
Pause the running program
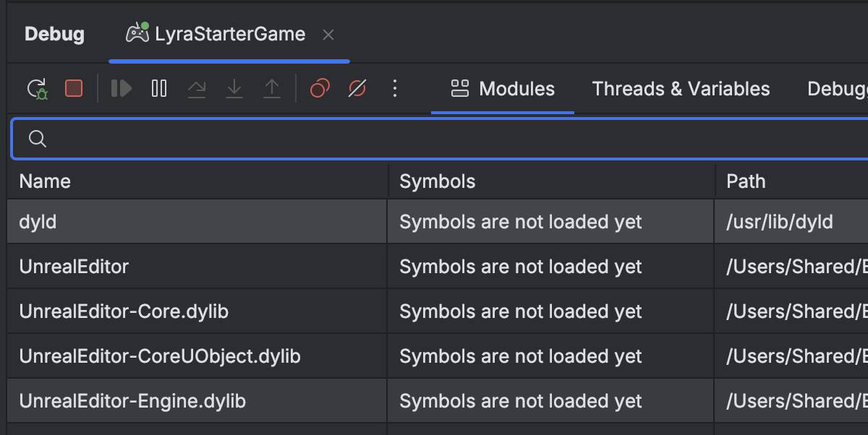159,88
